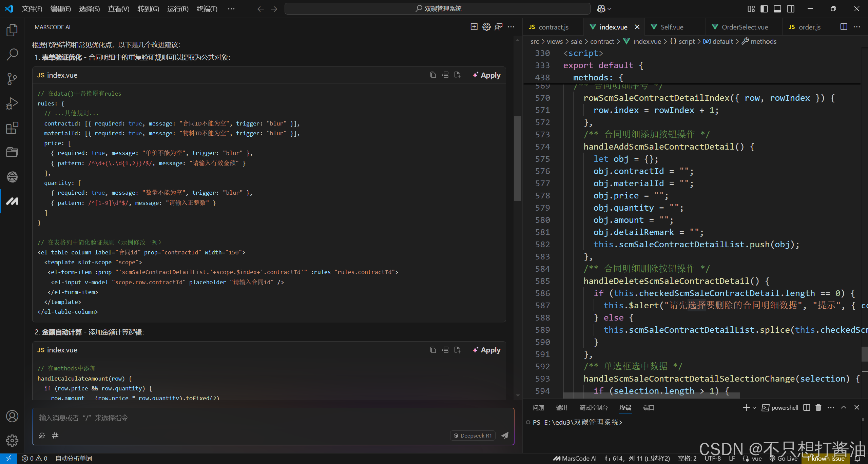Open the Explorer view in activity bar
The height and width of the screenshot is (464, 868).
point(12,30)
